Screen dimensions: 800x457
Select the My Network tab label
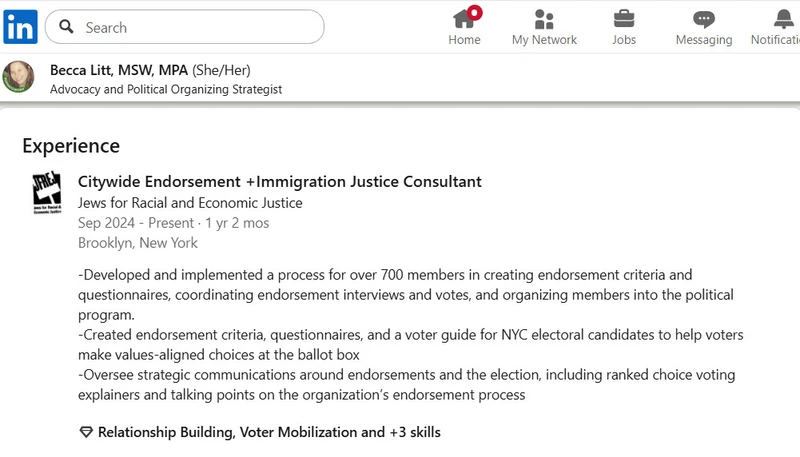click(544, 40)
